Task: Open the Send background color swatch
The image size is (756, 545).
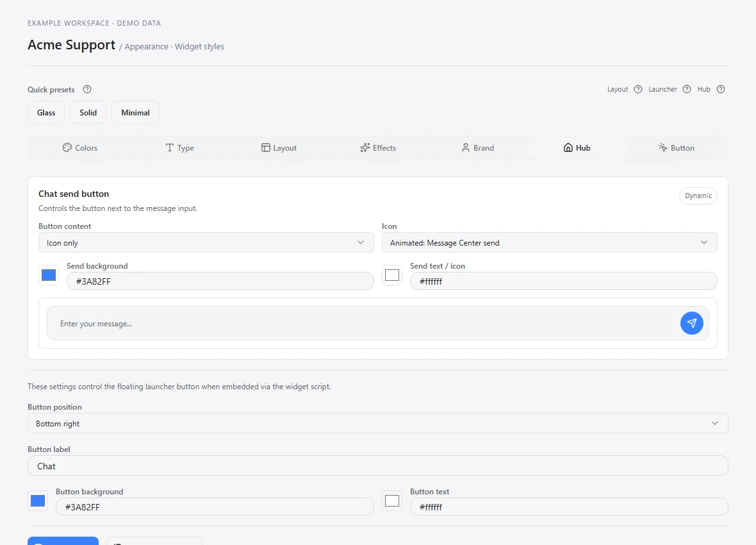Action: pyautogui.click(x=49, y=275)
